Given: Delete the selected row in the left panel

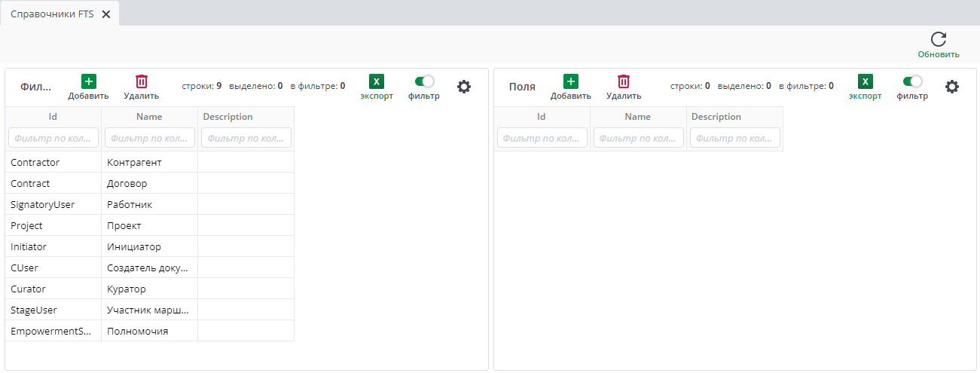Looking at the screenshot, I should 142,82.
